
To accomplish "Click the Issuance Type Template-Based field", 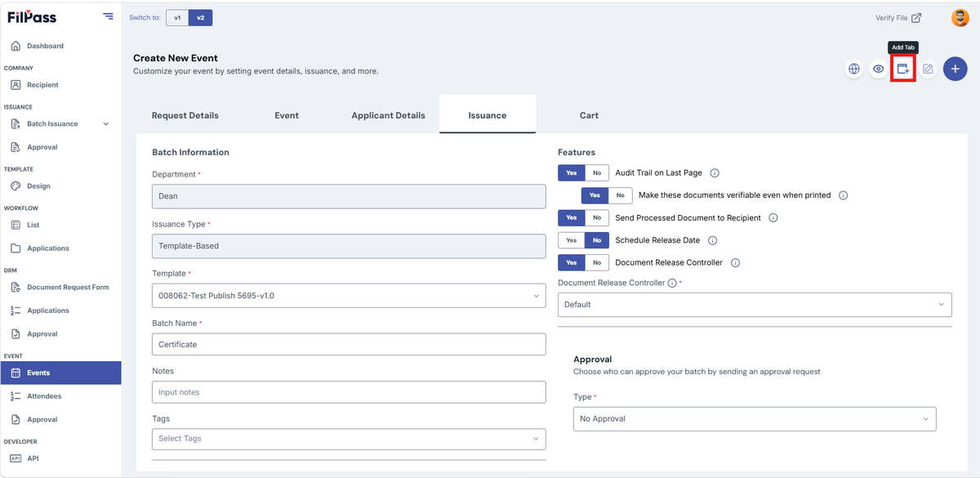I will coord(349,246).
